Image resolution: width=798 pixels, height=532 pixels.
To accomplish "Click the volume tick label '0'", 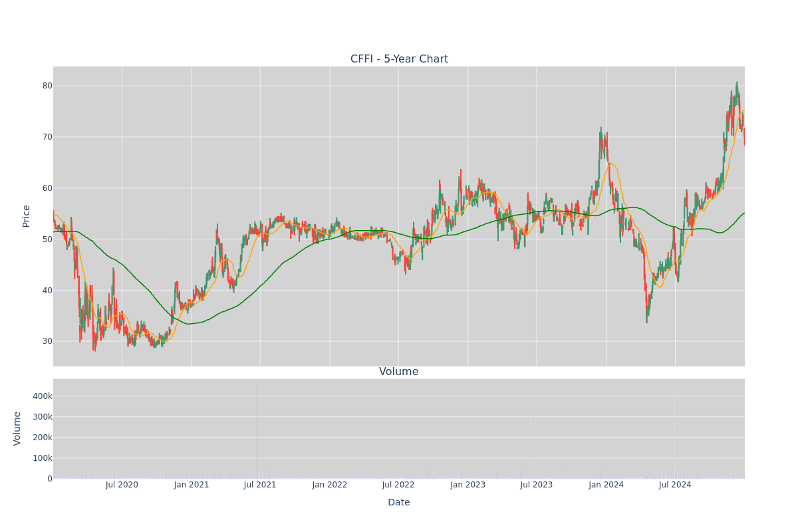I will pyautogui.click(x=50, y=479).
